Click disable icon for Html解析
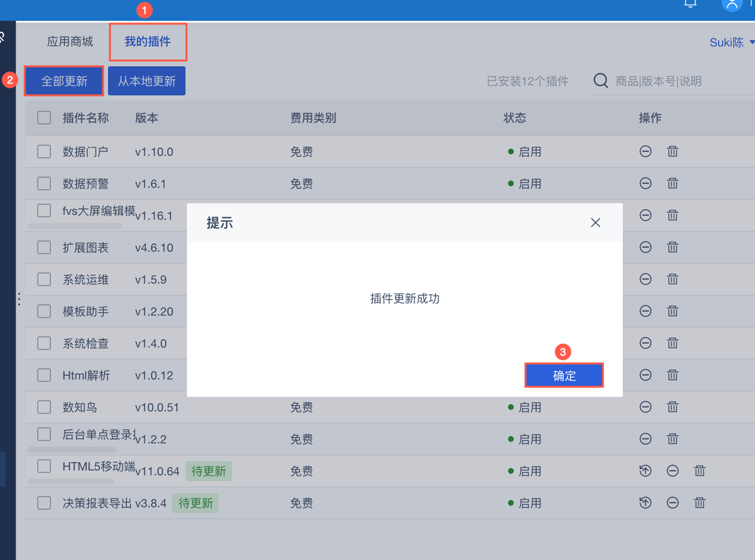 tap(645, 375)
